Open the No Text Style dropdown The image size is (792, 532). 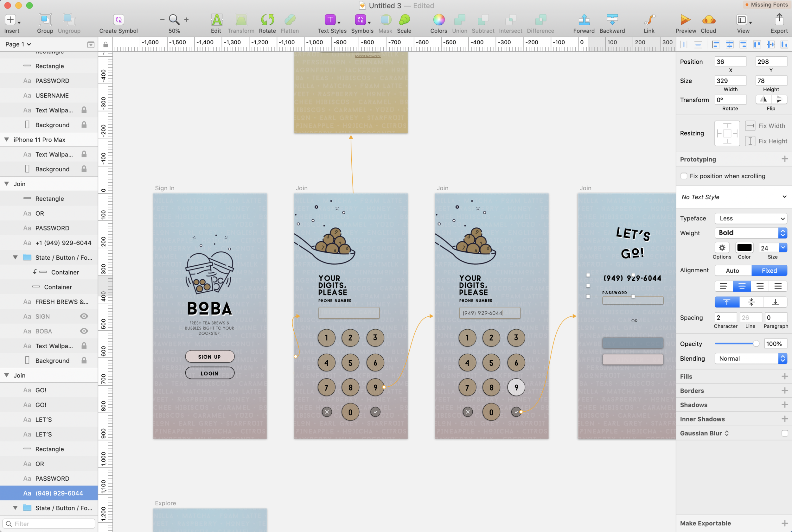tap(734, 197)
